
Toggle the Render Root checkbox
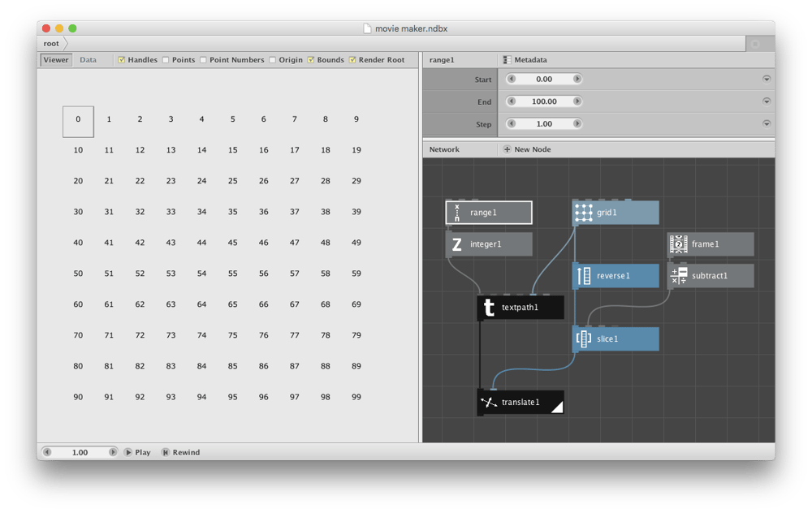pos(352,60)
